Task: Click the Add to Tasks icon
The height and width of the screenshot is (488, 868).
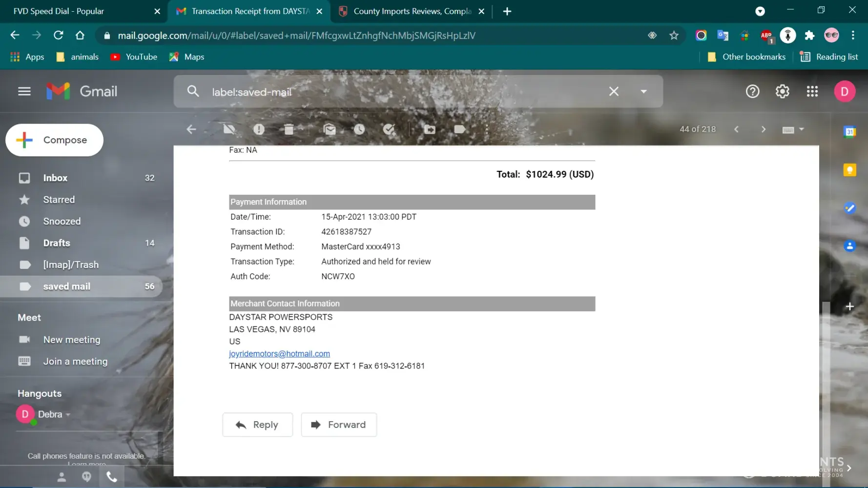Action: (389, 129)
